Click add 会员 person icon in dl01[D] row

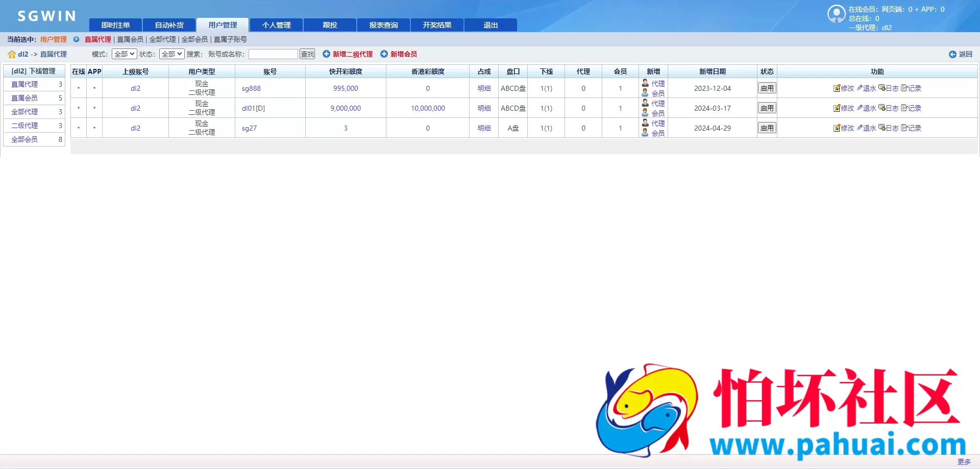click(x=645, y=112)
